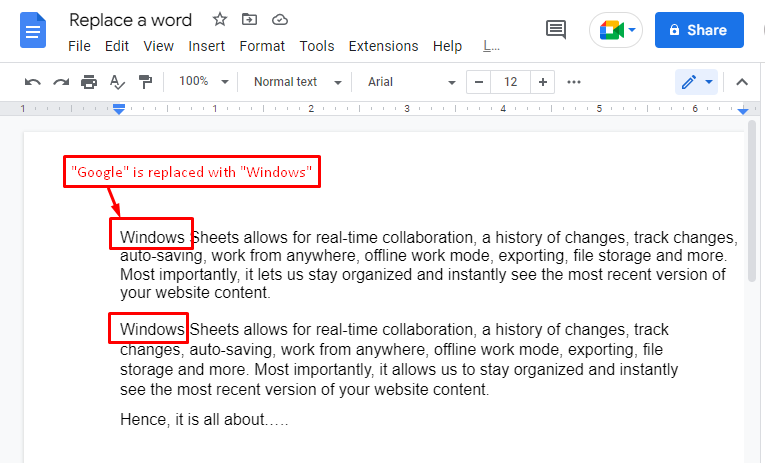Open the zoom 100% dropdown
The width and height of the screenshot is (765, 463).
pyautogui.click(x=203, y=81)
